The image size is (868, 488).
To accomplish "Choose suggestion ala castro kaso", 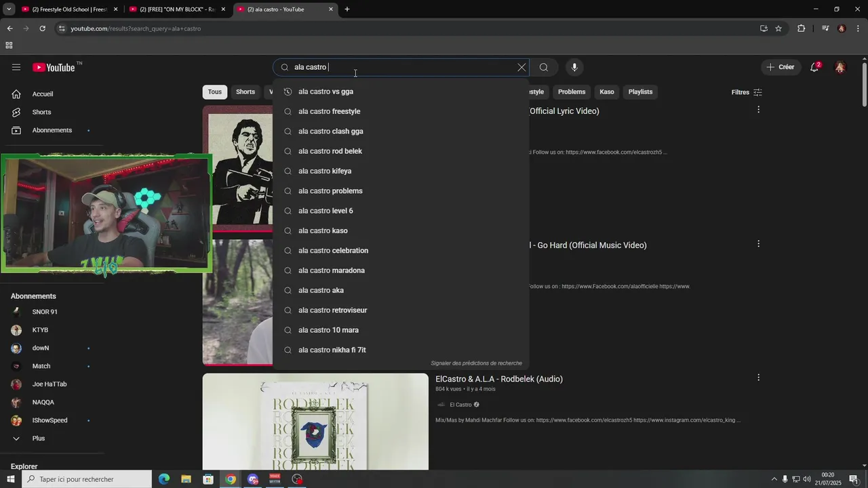I will coord(401,230).
